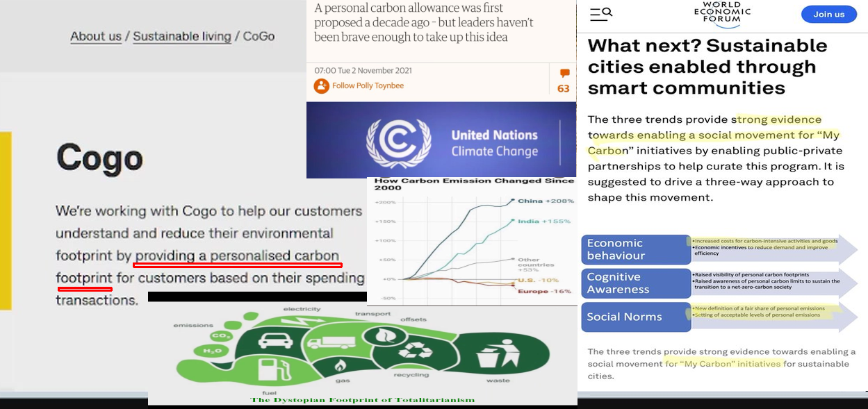Click the gas flame icon
The height and width of the screenshot is (409, 868).
(x=340, y=365)
